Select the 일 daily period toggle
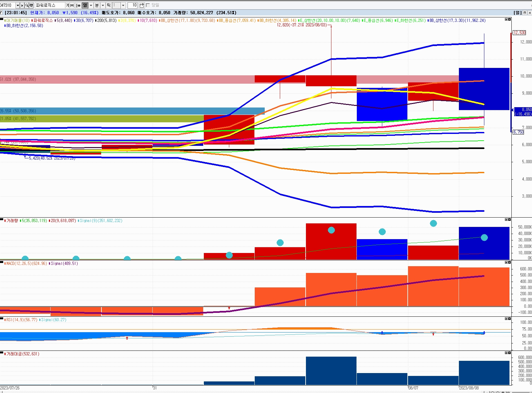This screenshot has width=532, height=393. (85, 5)
